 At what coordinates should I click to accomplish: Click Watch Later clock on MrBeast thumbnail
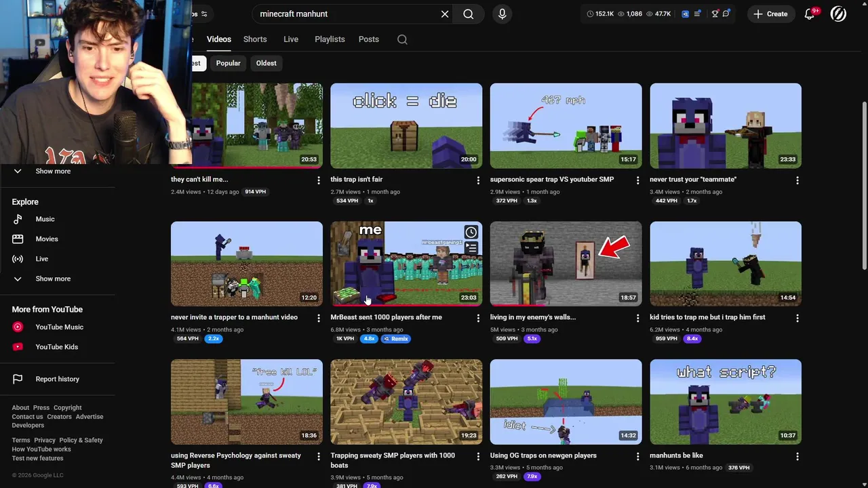click(471, 232)
